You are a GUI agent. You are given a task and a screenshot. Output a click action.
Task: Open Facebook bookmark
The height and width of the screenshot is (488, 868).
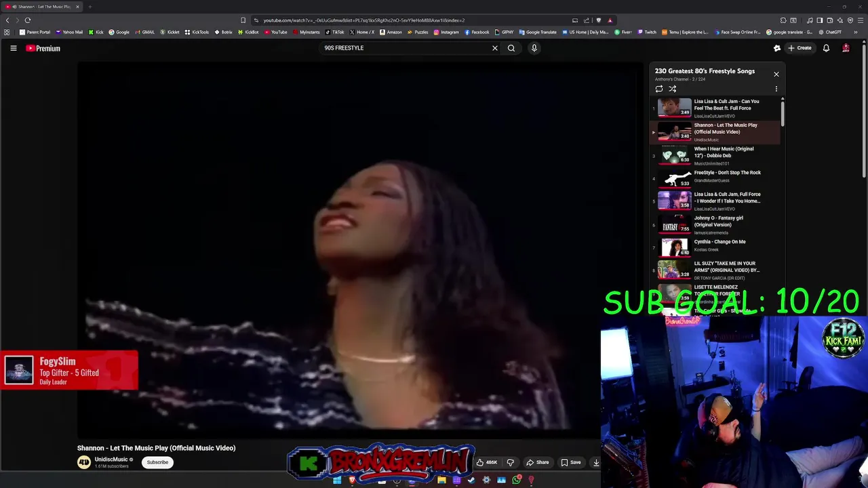pos(477,32)
